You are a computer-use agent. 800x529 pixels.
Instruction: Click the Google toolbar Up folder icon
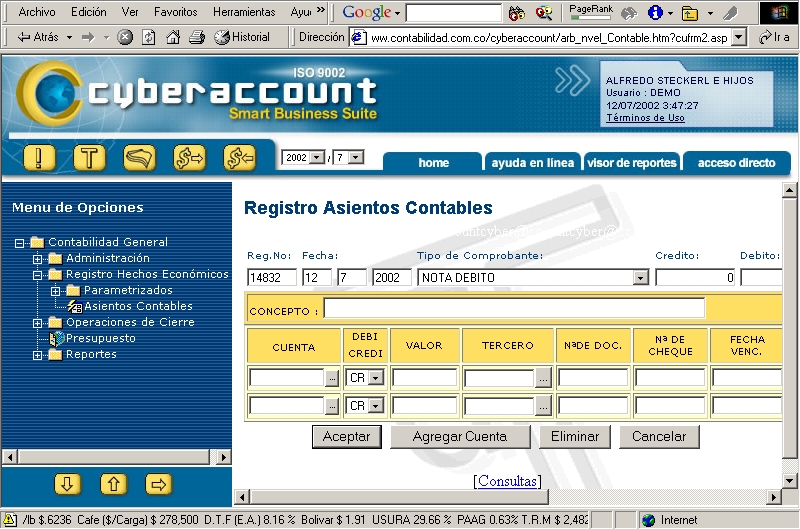(690, 13)
